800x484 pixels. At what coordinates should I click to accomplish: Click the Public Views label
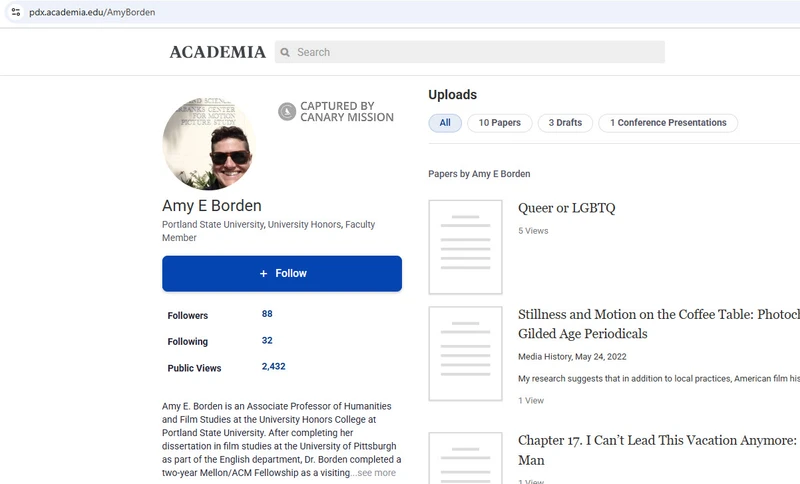coord(194,368)
